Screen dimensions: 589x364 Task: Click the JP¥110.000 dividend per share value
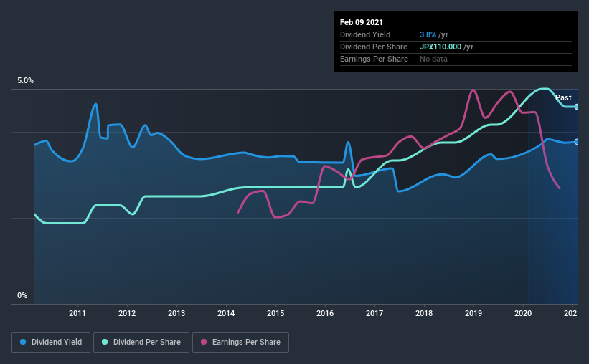(440, 47)
